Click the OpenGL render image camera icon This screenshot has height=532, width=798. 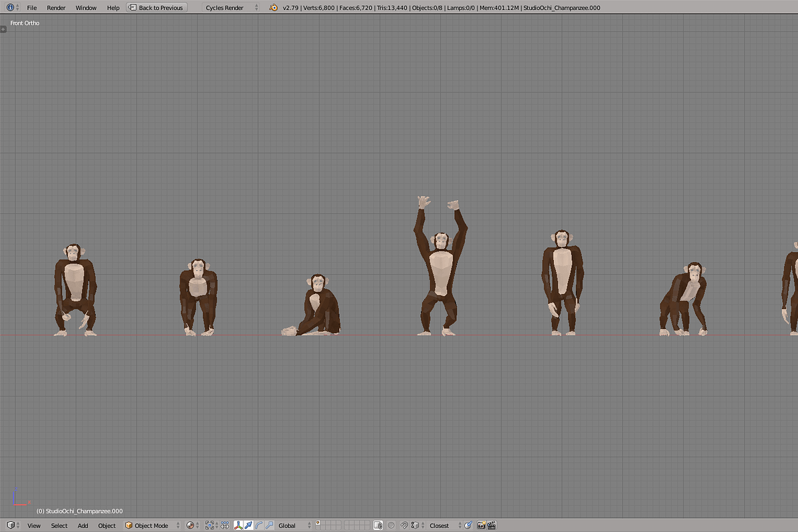click(481, 525)
